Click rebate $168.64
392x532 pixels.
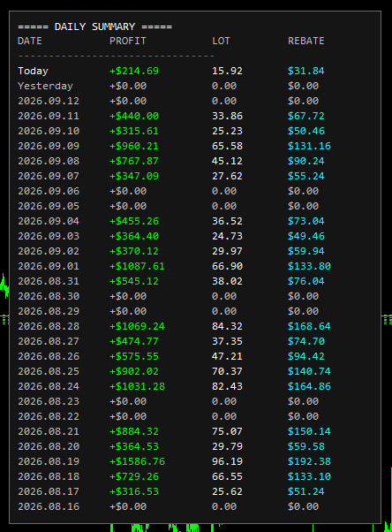coord(309,326)
